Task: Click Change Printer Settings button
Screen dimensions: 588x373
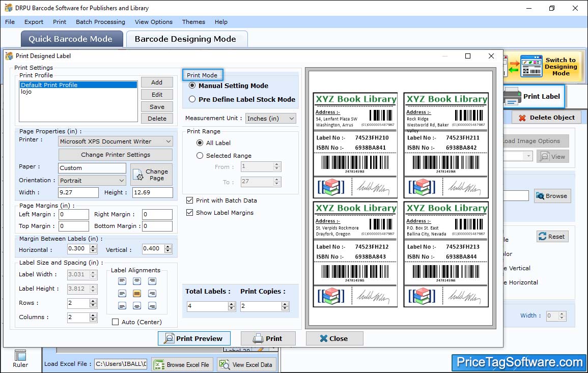Action: [x=116, y=155]
